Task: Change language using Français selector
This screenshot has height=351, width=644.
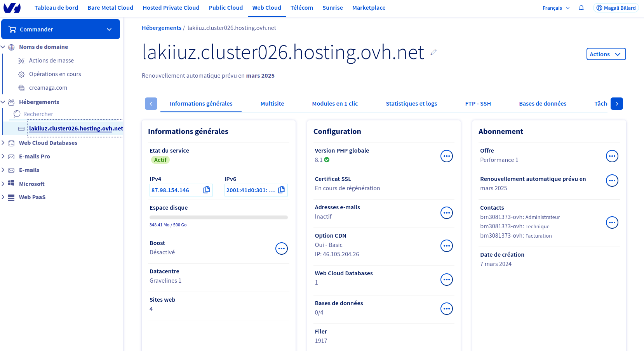Action: pos(556,8)
